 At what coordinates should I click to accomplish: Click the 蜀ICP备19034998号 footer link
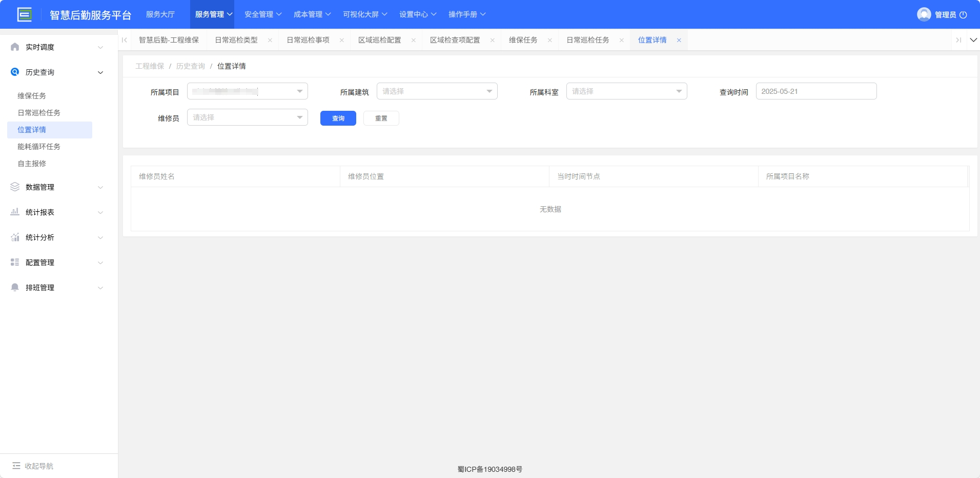pyautogui.click(x=490, y=469)
